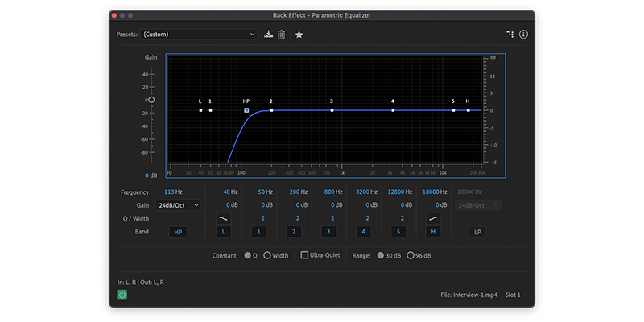Click band 1 frequency 50 Hz
Image resolution: width=644 pixels, height=322 pixels.
tap(266, 192)
